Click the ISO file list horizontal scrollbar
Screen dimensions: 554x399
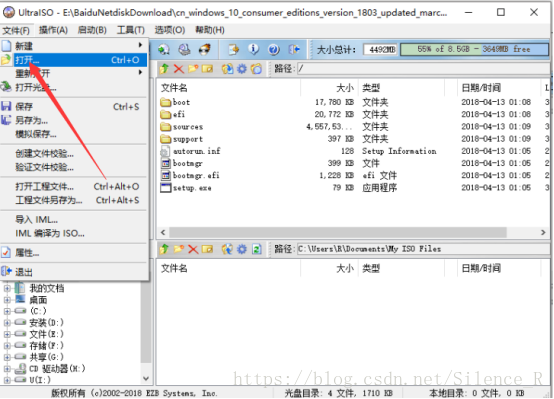[337, 233]
